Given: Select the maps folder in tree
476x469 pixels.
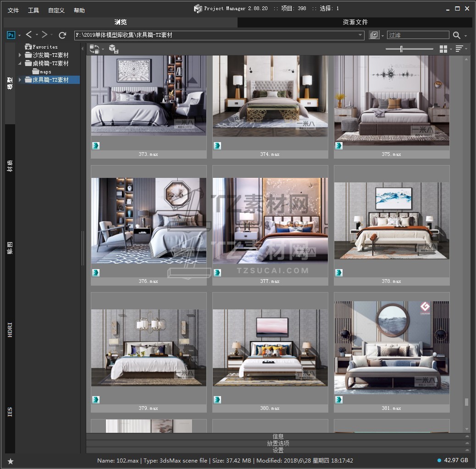Looking at the screenshot, I should pyautogui.click(x=45, y=72).
